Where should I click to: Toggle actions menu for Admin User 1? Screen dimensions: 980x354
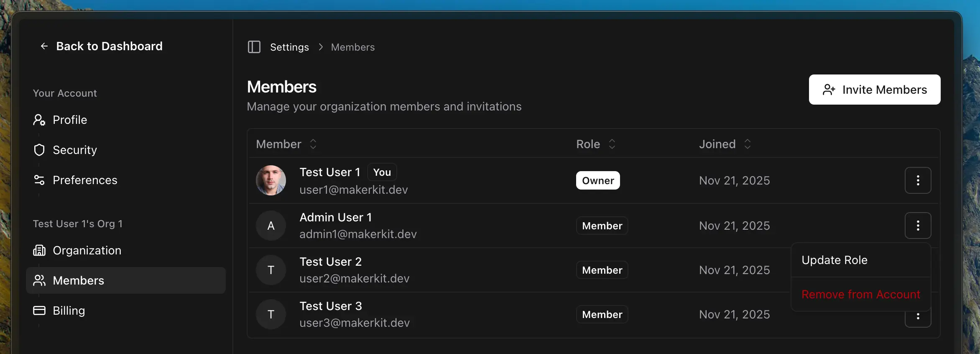point(918,226)
